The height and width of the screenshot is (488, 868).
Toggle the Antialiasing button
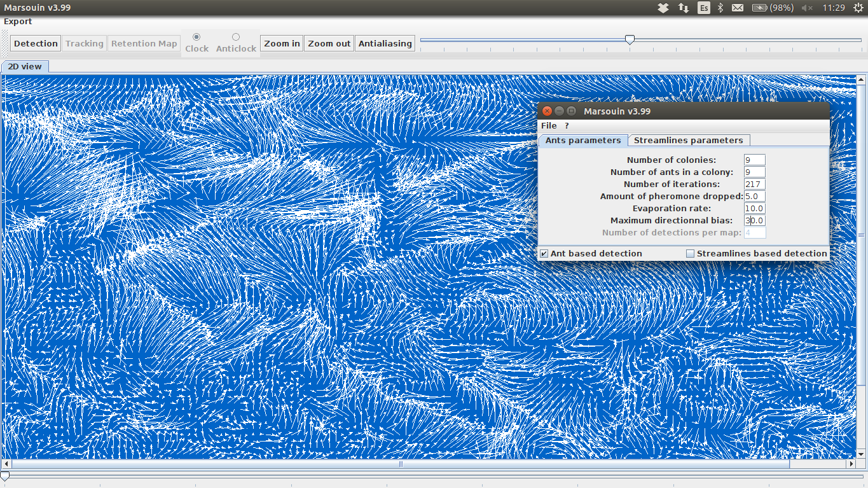tap(385, 43)
